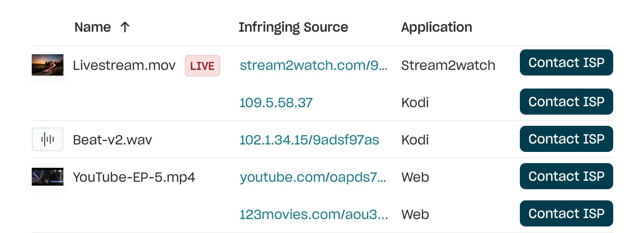The image size is (644, 233).
Task: Click the Kodi cell in the Beat-v2.wav row
Action: 415,140
